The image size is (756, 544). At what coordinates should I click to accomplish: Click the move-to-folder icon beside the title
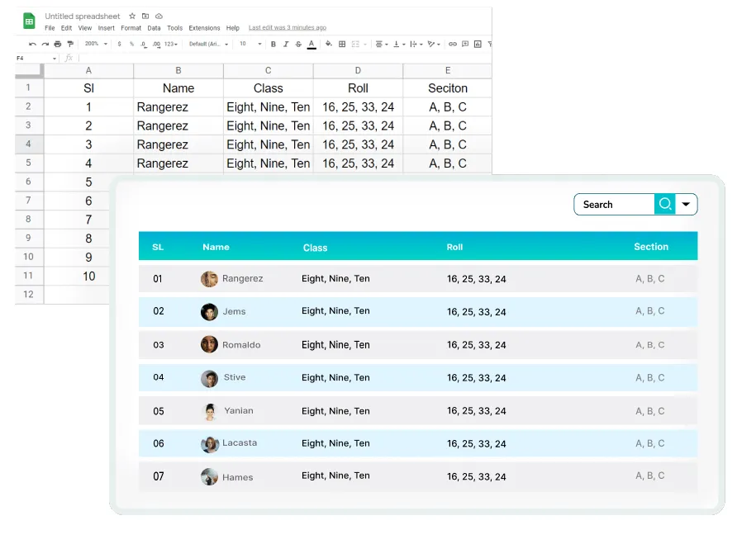click(145, 16)
